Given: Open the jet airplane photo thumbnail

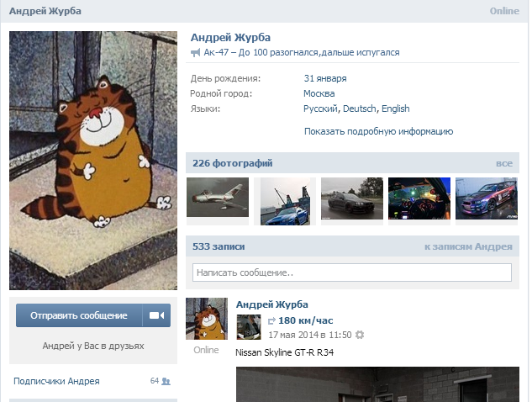Looking at the screenshot, I should pyautogui.click(x=218, y=198).
